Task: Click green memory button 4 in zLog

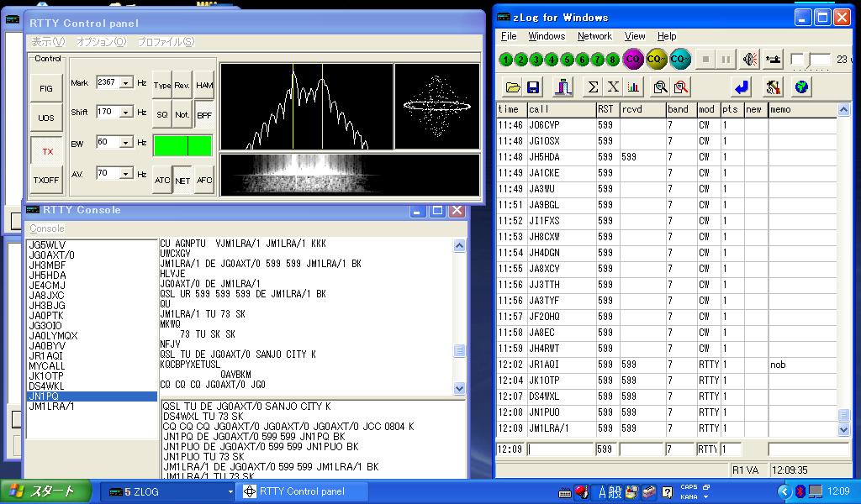Action: pos(552,60)
